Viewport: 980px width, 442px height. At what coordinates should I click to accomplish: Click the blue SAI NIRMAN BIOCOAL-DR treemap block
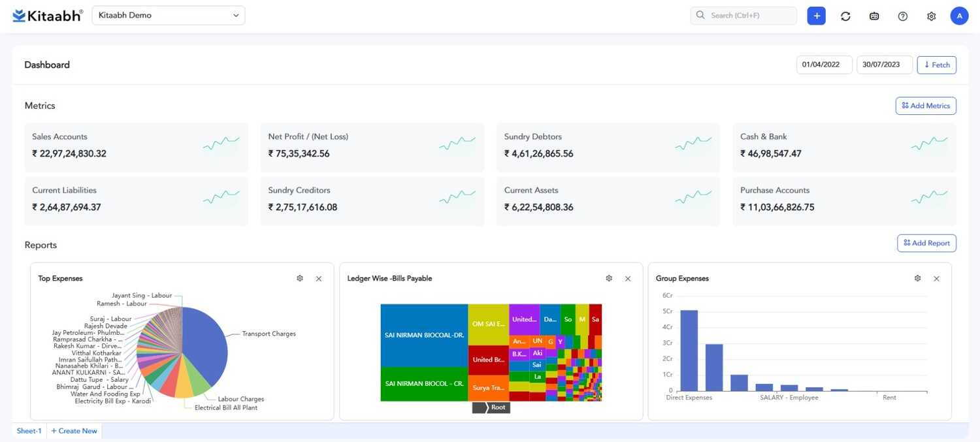click(x=424, y=335)
